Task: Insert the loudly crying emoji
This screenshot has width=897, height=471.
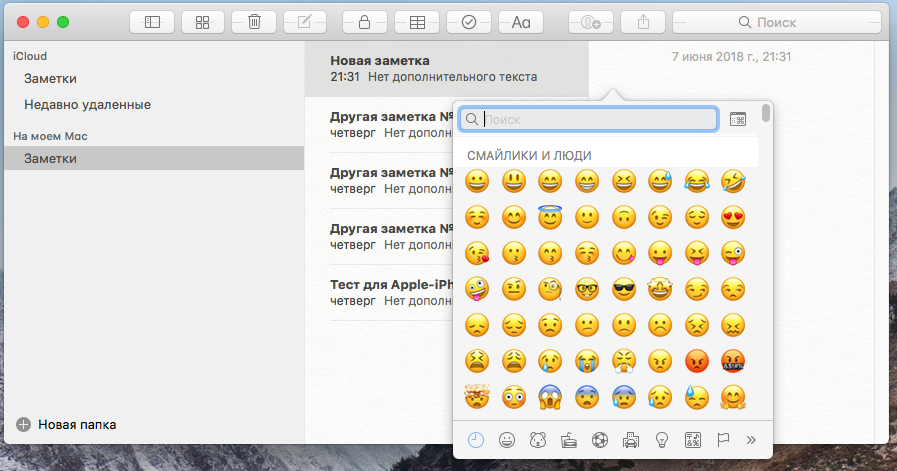Action: coord(587,361)
